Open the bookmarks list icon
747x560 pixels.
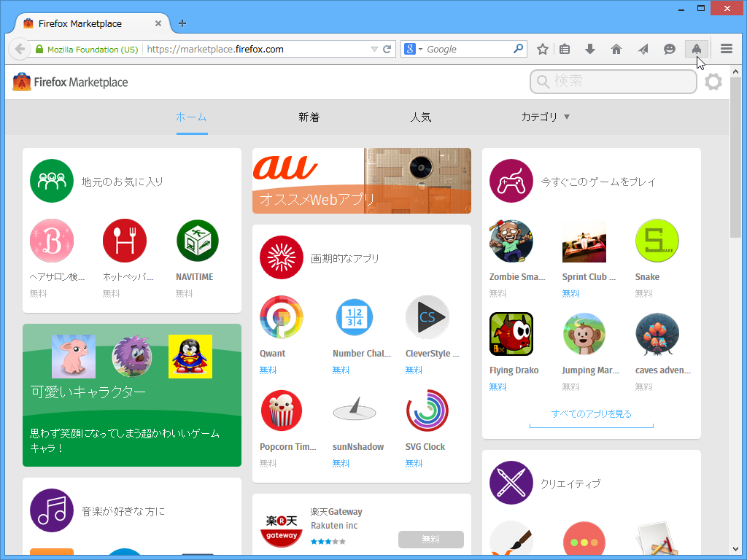[565, 49]
